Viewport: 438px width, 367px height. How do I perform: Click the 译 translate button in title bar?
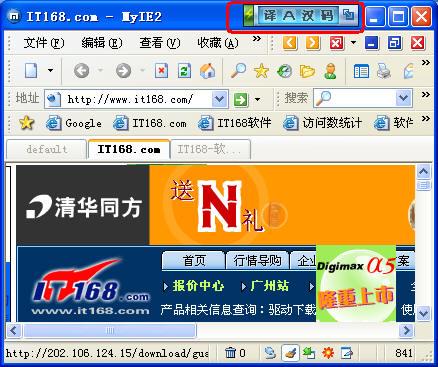click(269, 15)
